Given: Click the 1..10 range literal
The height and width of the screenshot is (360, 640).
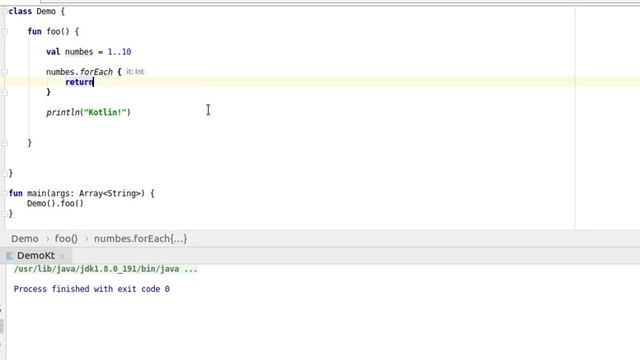Looking at the screenshot, I should [119, 52].
